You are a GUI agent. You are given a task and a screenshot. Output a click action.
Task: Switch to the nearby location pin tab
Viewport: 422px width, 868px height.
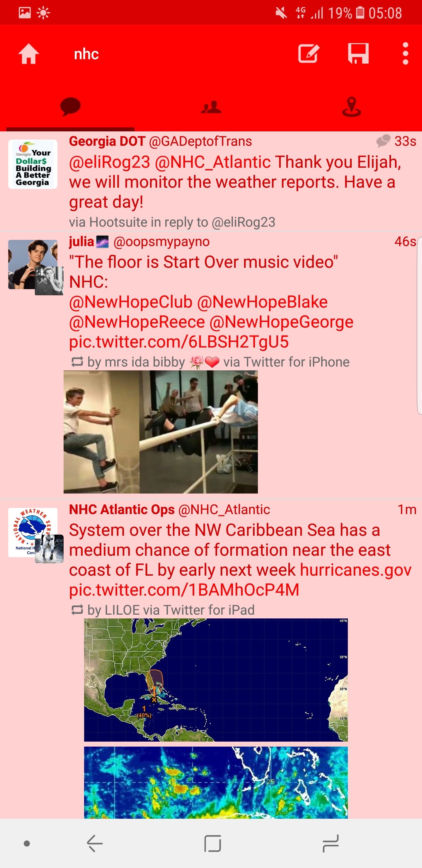point(352,107)
